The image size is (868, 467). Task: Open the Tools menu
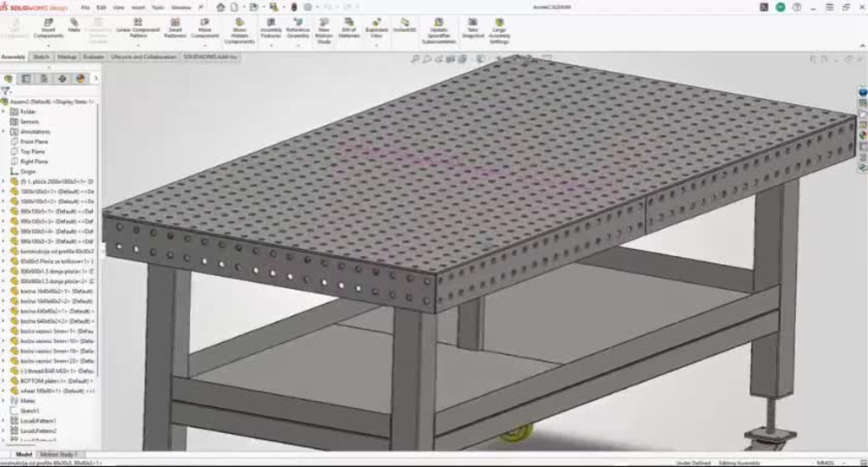point(158,8)
